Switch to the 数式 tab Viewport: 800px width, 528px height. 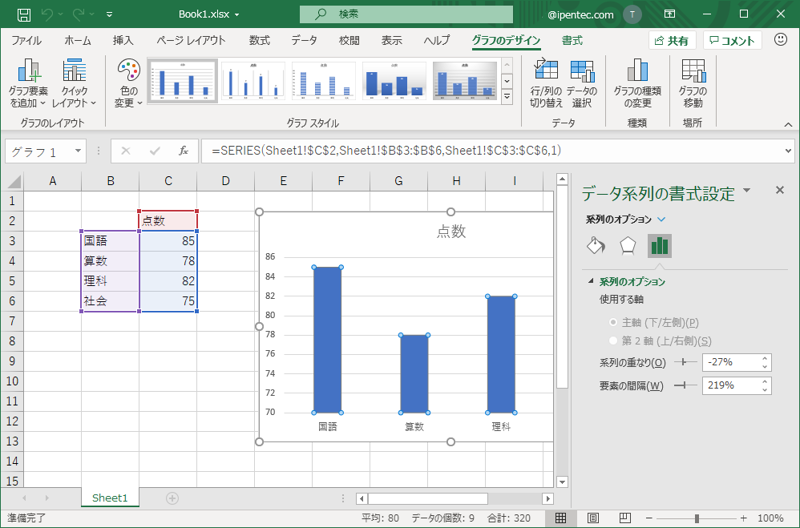[259, 40]
